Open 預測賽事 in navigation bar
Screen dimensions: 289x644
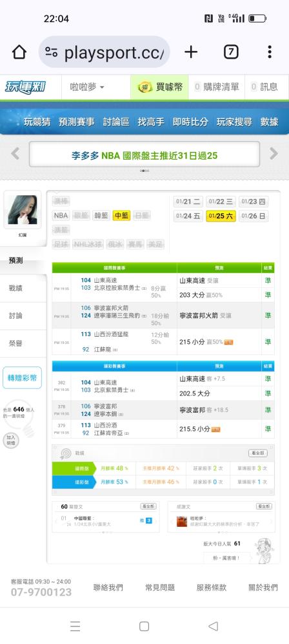76,122
